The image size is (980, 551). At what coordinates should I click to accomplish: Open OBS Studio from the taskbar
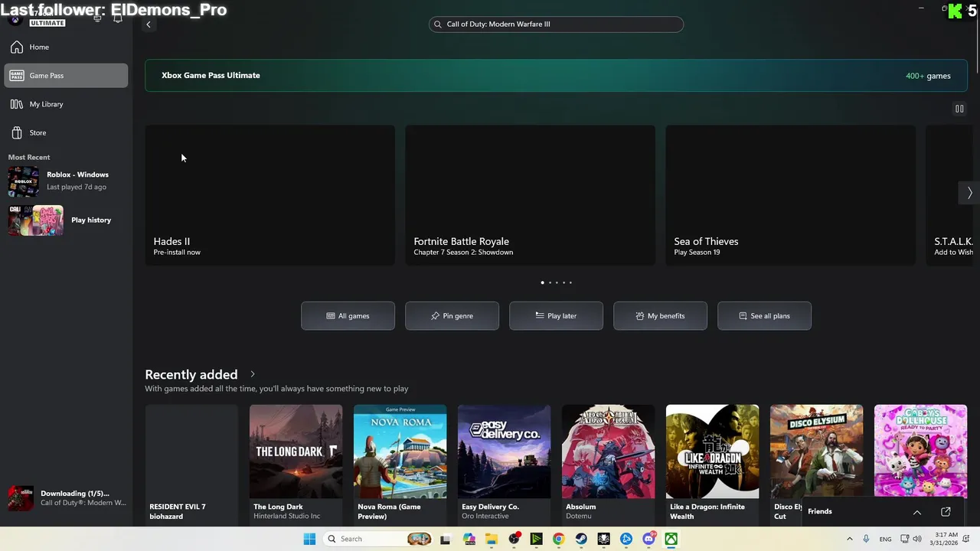coord(514,539)
